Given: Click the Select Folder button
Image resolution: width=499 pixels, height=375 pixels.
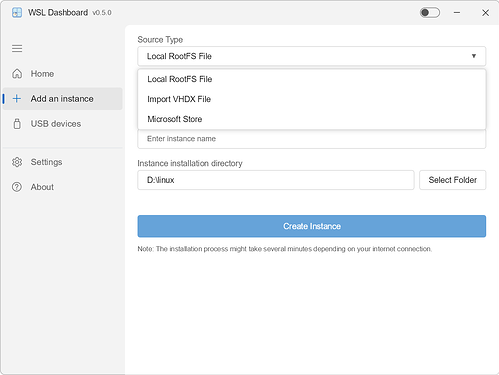Looking at the screenshot, I should (x=453, y=180).
